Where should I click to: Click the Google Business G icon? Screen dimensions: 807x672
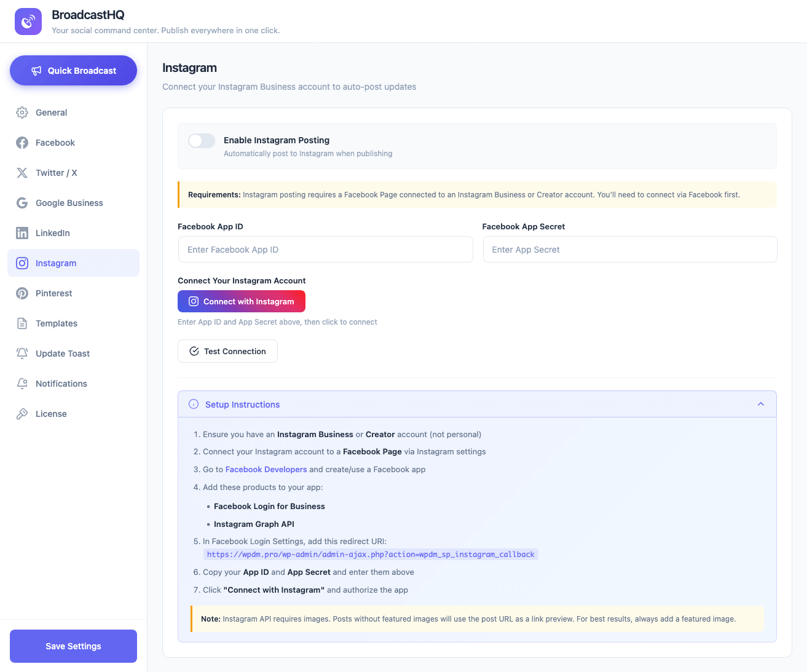point(22,203)
